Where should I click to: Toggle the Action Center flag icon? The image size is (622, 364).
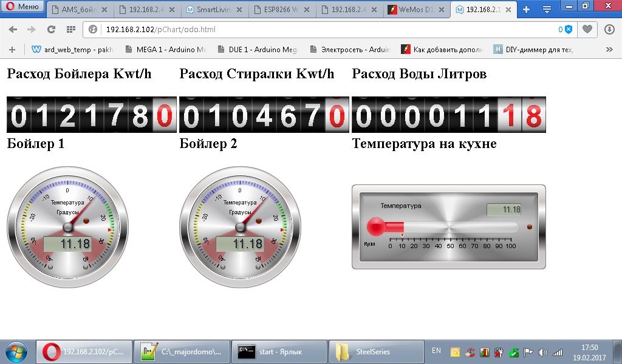pos(528,352)
